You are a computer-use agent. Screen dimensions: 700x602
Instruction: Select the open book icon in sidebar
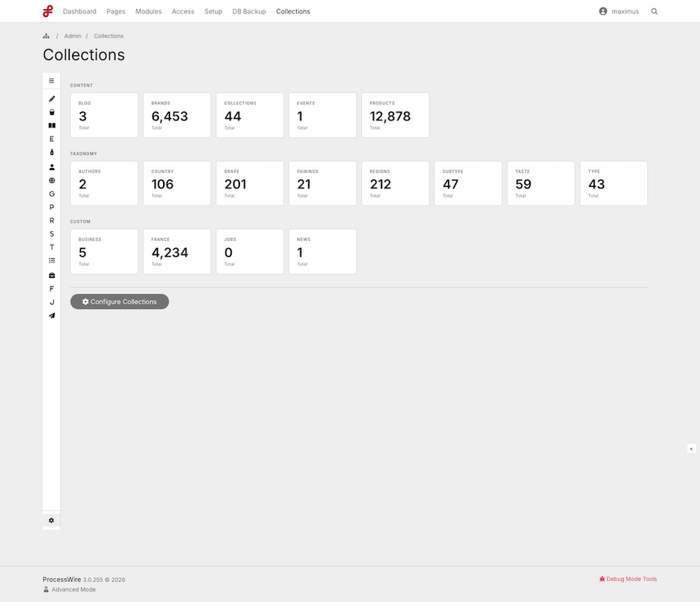52,125
